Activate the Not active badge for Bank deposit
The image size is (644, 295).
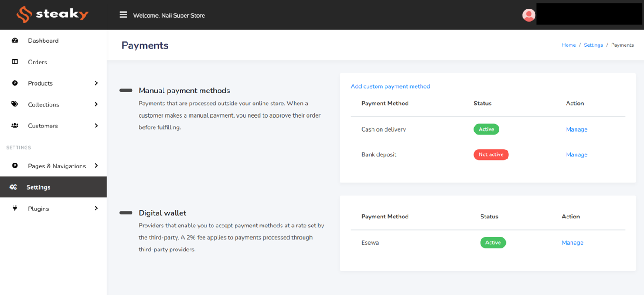[x=491, y=154]
